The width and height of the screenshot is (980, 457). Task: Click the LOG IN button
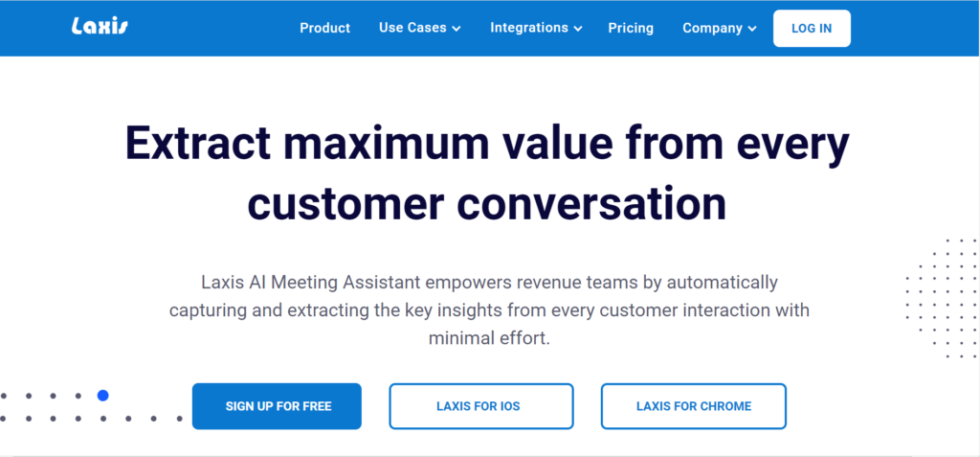point(812,28)
